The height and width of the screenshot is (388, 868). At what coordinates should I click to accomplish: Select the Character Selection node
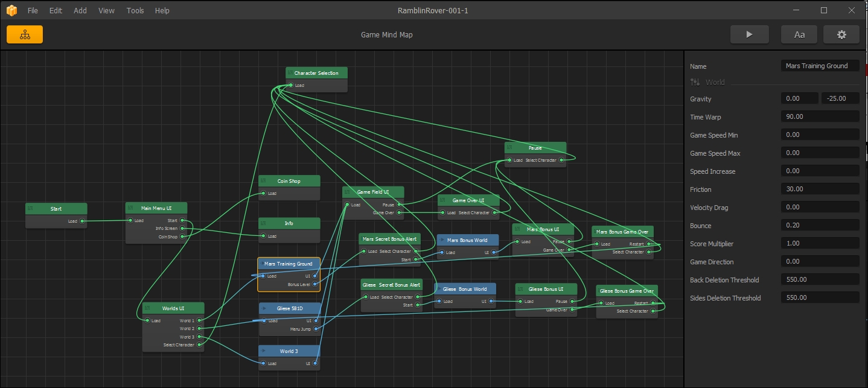[x=316, y=73]
